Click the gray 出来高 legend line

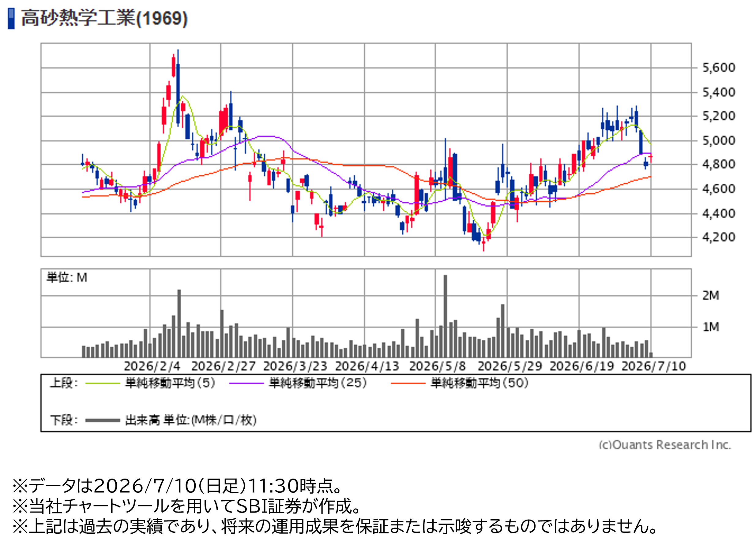click(x=103, y=420)
